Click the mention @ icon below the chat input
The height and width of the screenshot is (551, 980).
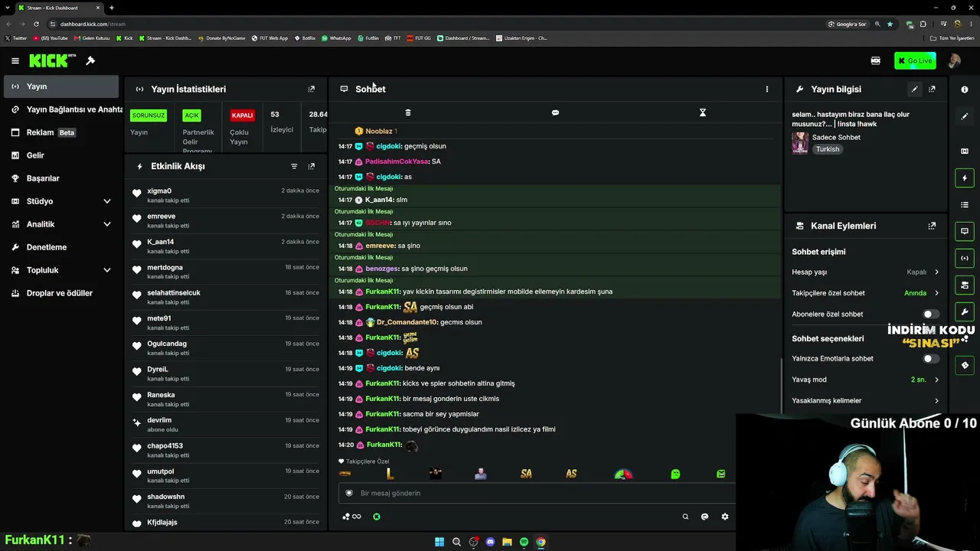pyautogui.click(x=704, y=517)
